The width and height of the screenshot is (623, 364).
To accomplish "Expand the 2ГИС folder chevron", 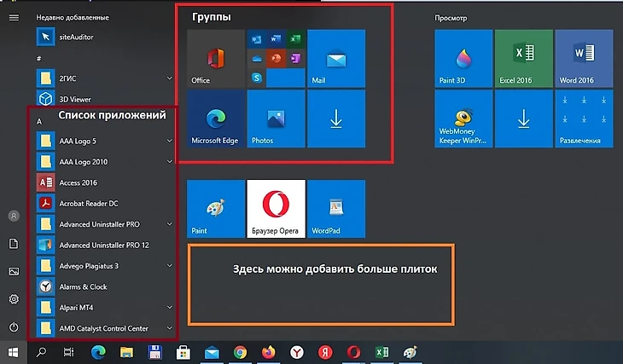I will point(170,78).
